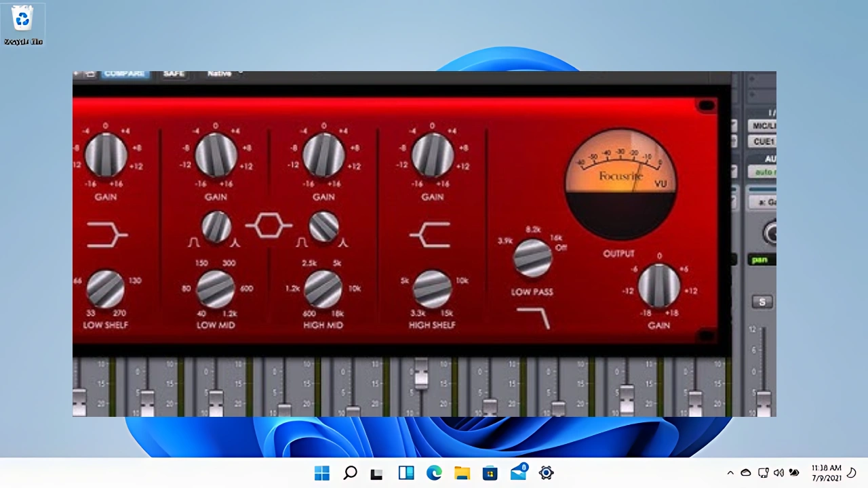Open the Windows Start menu
The height and width of the screenshot is (488, 868).
tap(322, 473)
